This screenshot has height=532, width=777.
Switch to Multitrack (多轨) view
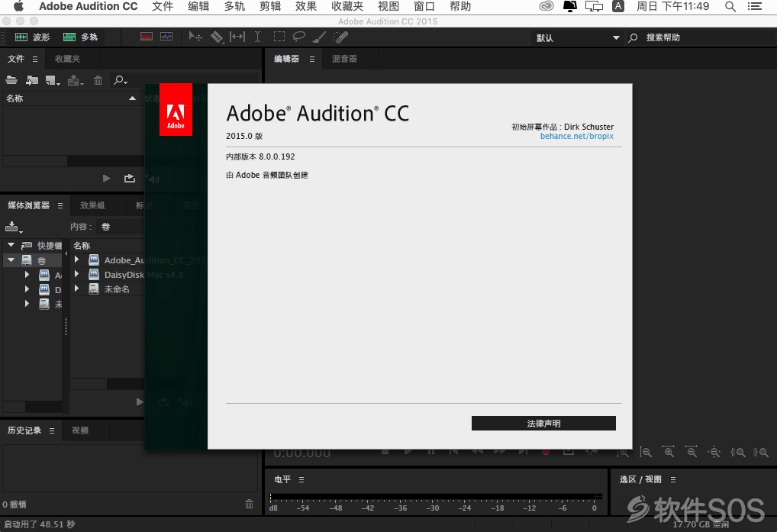pyautogui.click(x=80, y=37)
